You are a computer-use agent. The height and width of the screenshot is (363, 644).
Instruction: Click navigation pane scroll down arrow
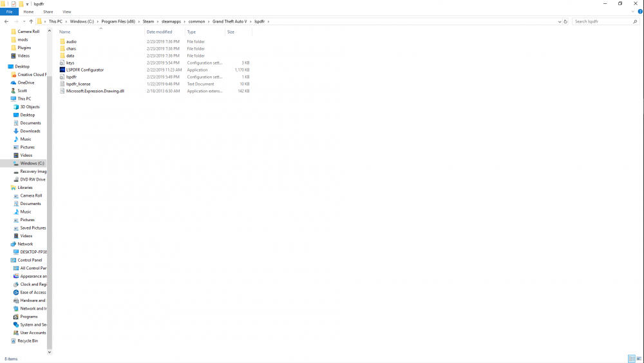point(50,352)
